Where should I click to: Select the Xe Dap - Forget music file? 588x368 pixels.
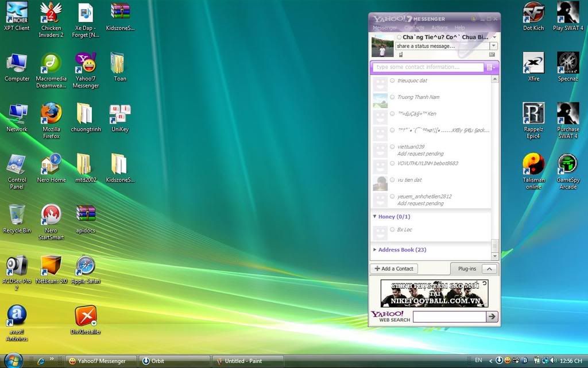[86, 20]
